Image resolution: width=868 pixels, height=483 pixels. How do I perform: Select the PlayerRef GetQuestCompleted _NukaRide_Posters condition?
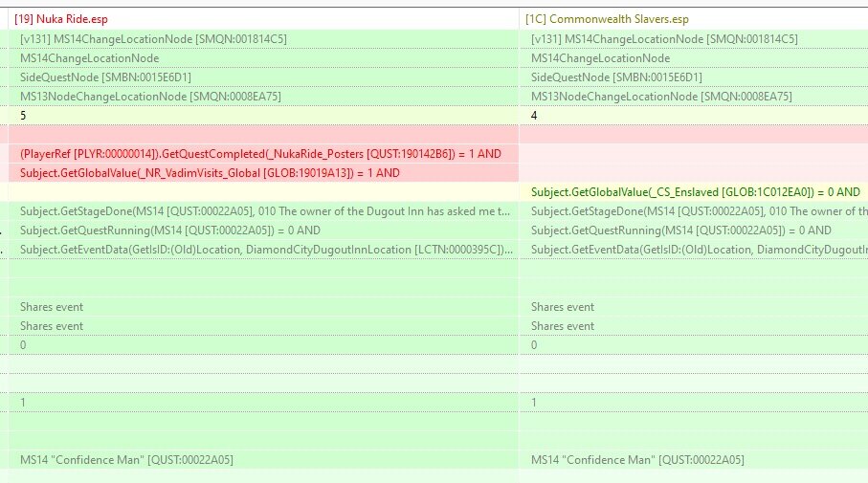click(263, 154)
